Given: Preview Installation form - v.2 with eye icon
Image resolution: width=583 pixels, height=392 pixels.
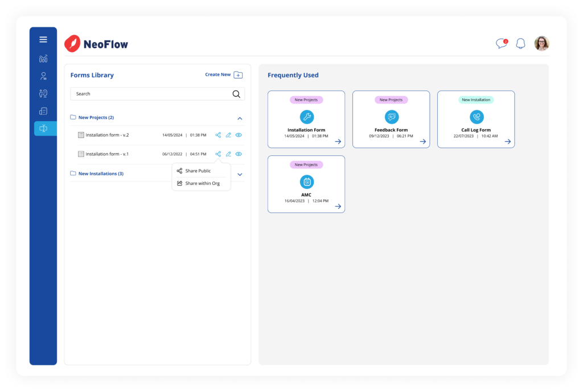Looking at the screenshot, I should (239, 135).
